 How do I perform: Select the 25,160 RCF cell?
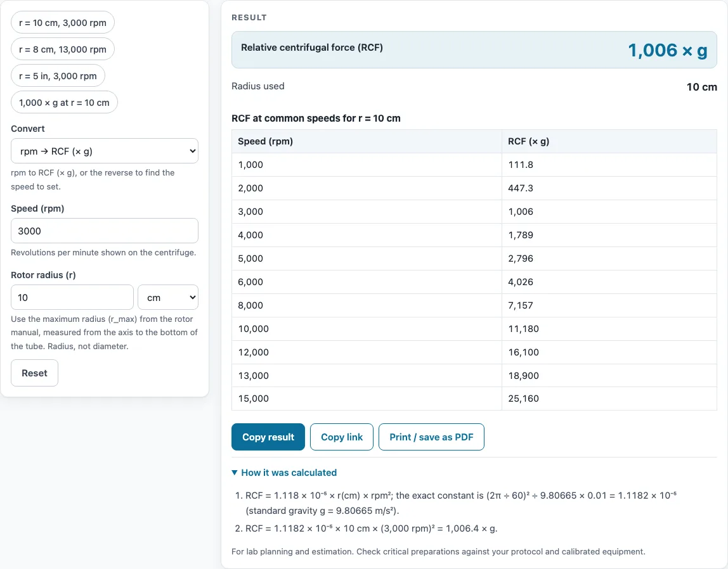coord(609,399)
